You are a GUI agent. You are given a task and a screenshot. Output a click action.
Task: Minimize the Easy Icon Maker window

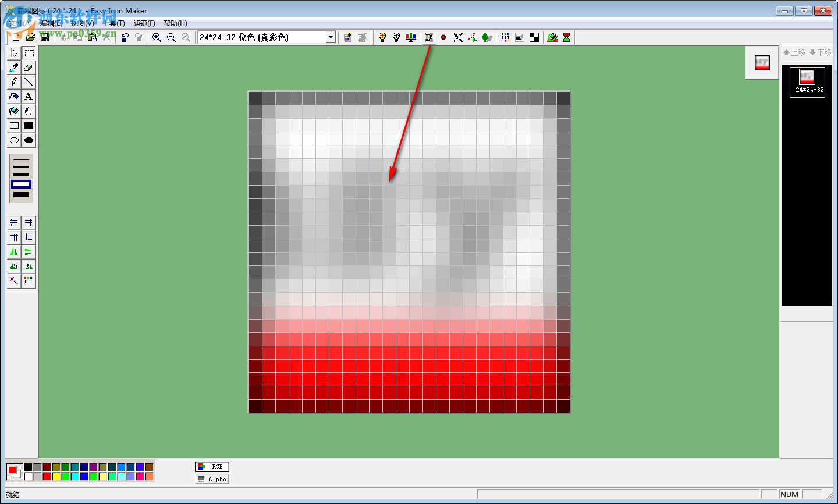[785, 10]
